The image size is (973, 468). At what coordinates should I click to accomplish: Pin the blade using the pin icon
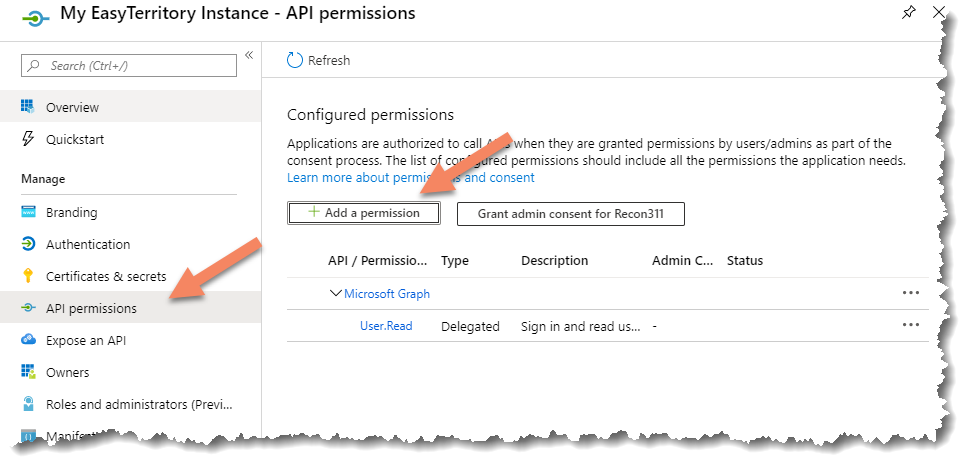pyautogui.click(x=908, y=13)
